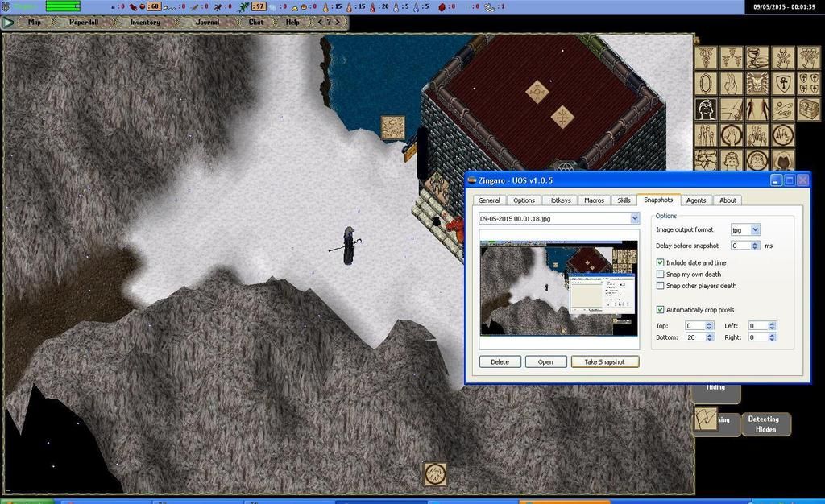825x504 pixels.
Task: Click the rune icon at bottom of game view
Action: pyautogui.click(x=435, y=473)
